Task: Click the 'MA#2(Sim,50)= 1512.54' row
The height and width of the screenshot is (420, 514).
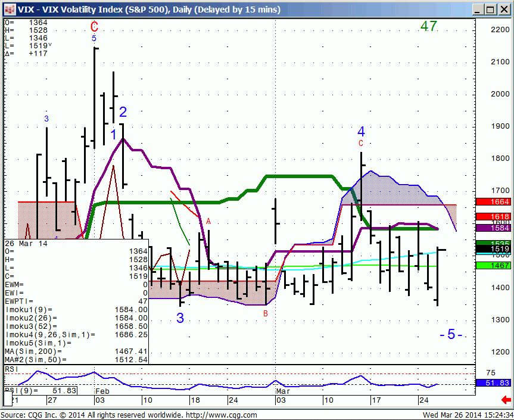Action: click(76, 360)
